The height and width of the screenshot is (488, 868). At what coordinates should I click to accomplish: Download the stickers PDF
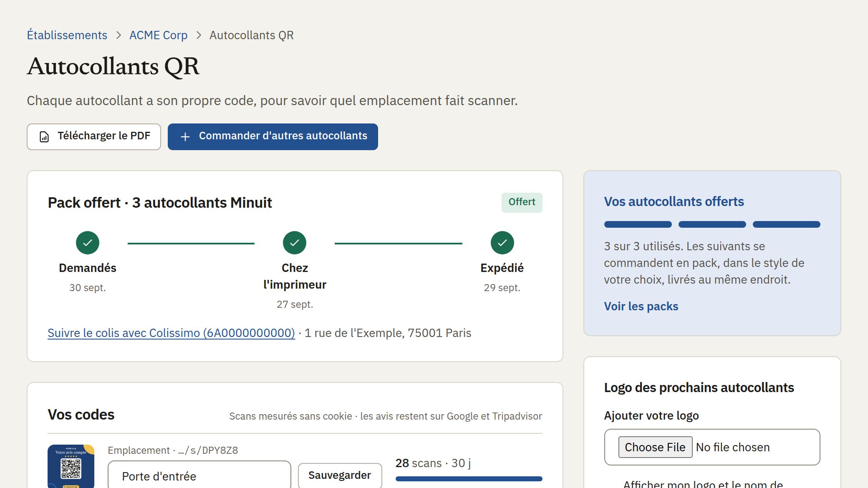point(94,137)
